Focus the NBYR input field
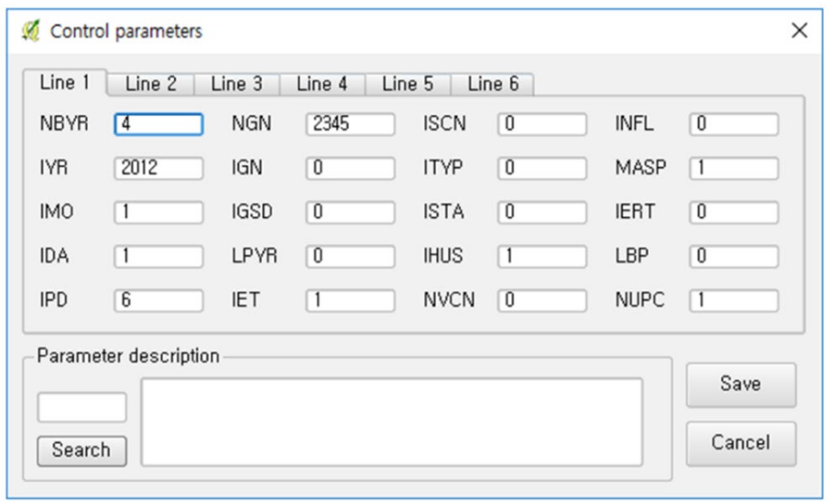830x504 pixels. 158,124
